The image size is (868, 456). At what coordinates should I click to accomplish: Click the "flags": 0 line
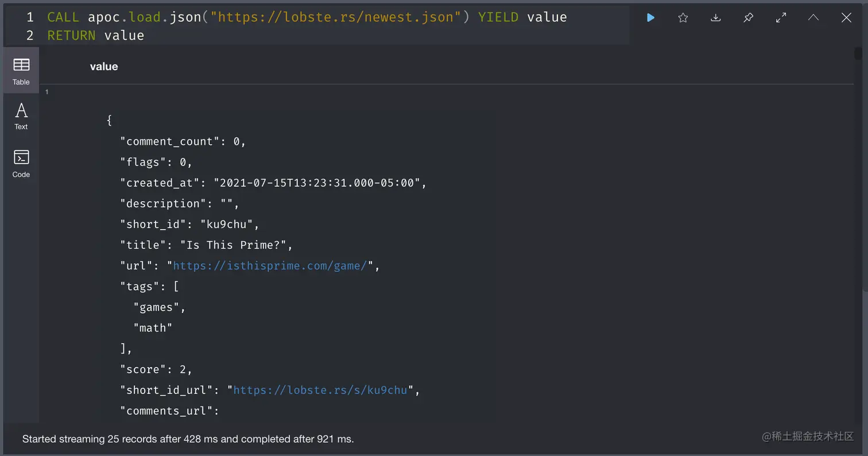coord(156,163)
